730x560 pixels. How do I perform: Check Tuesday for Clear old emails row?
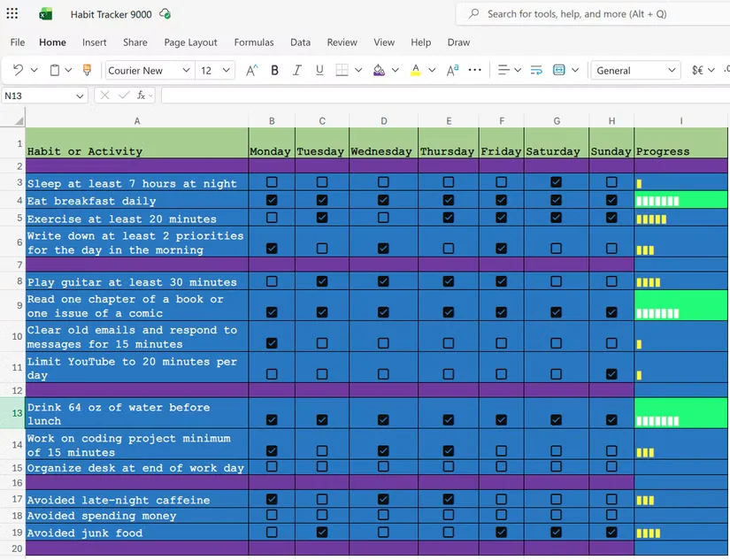322,343
